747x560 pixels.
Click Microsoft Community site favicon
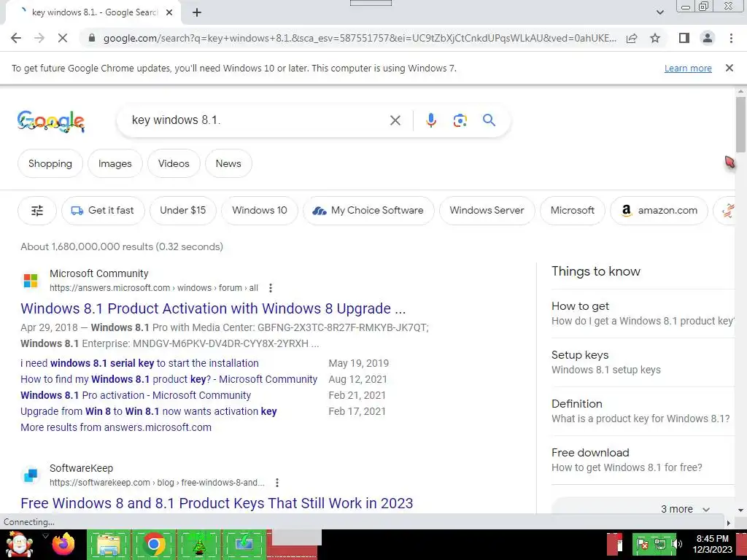point(31,281)
